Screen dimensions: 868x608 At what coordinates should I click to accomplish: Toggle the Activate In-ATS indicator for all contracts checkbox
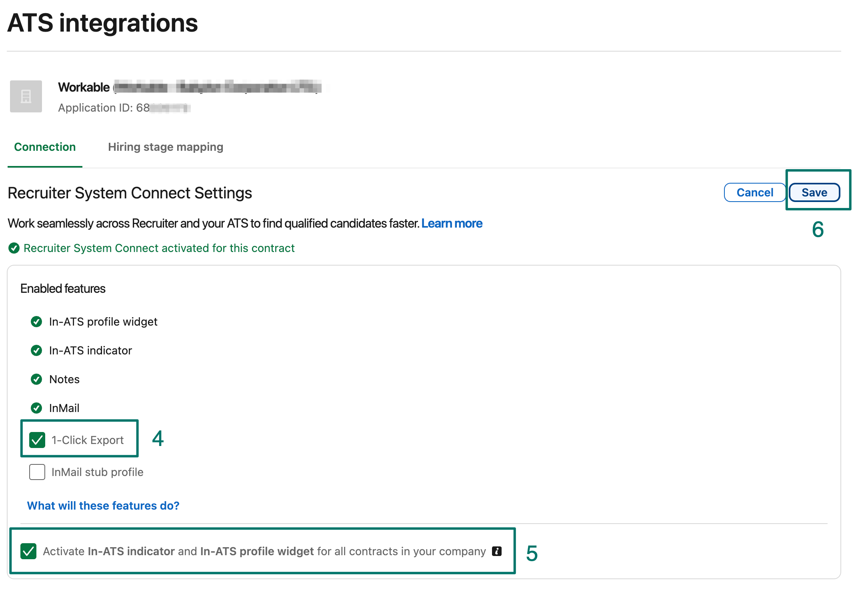[x=28, y=551]
